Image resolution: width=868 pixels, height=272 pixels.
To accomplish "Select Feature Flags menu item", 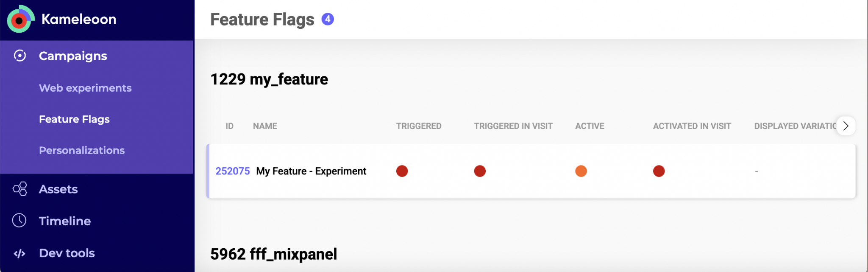I will tap(74, 119).
